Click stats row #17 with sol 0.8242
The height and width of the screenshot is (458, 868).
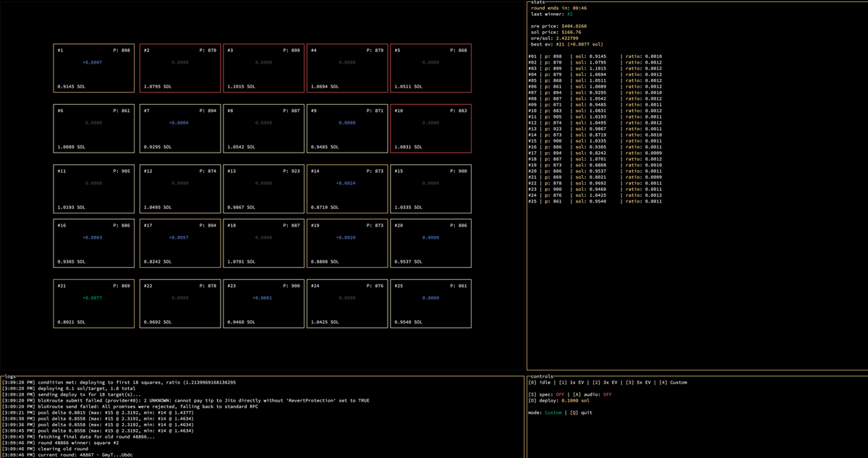(595, 153)
